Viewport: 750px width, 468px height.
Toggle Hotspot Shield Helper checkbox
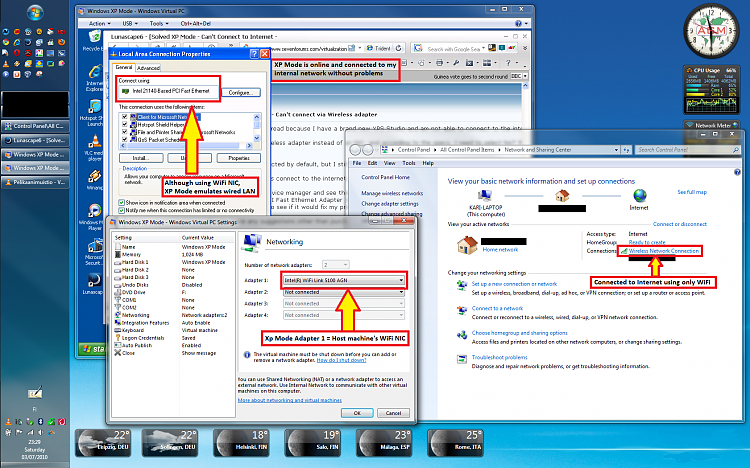(125, 124)
